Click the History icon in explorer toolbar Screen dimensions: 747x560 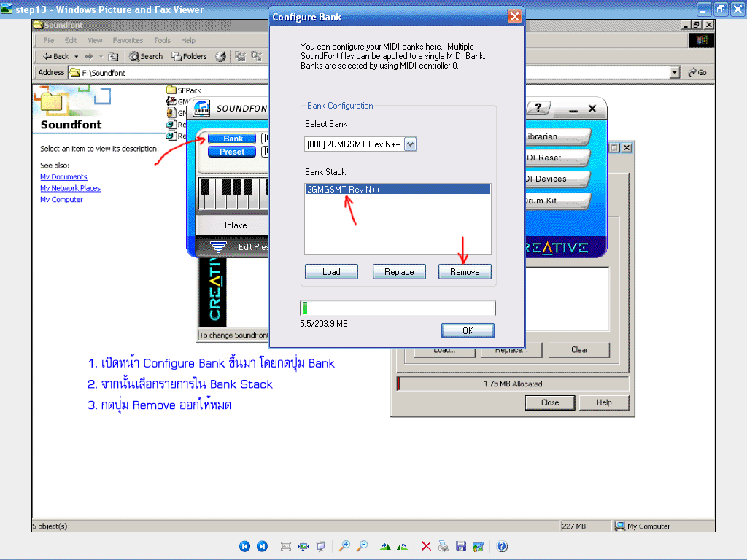pos(220,56)
